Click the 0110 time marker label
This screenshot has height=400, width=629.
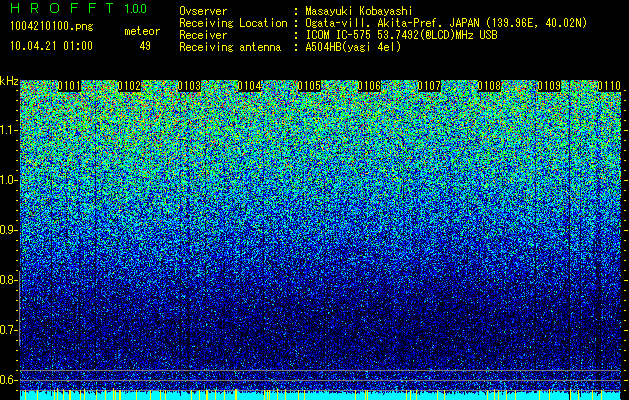609,86
